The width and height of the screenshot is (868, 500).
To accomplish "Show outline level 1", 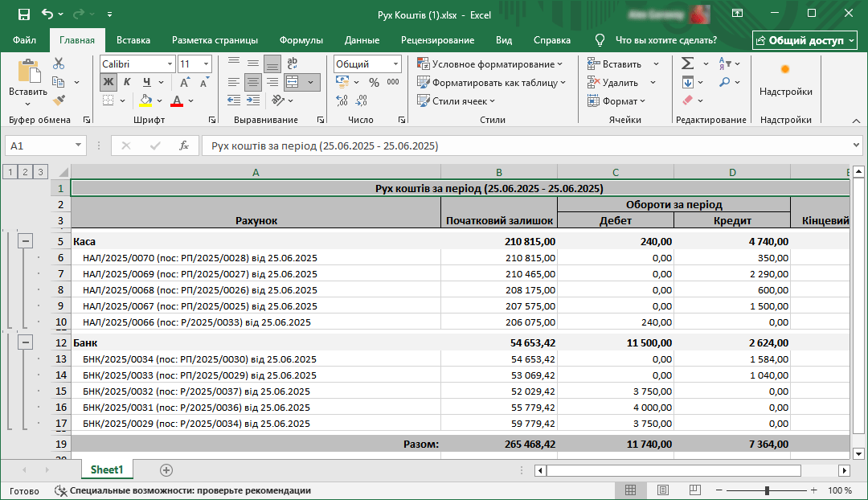I will pos(10,172).
